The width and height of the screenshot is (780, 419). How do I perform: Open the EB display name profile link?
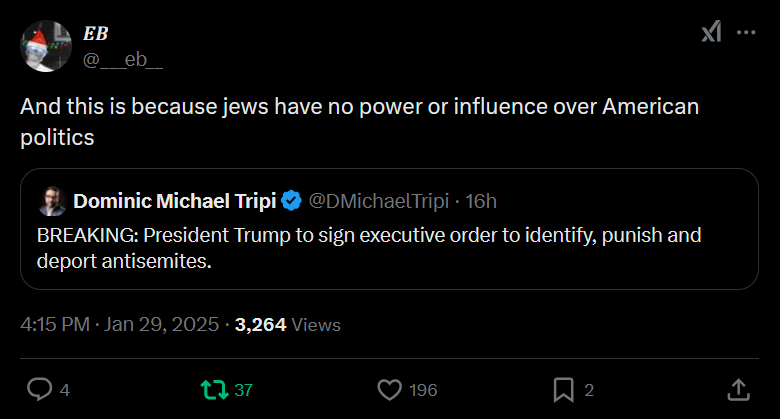click(x=96, y=34)
